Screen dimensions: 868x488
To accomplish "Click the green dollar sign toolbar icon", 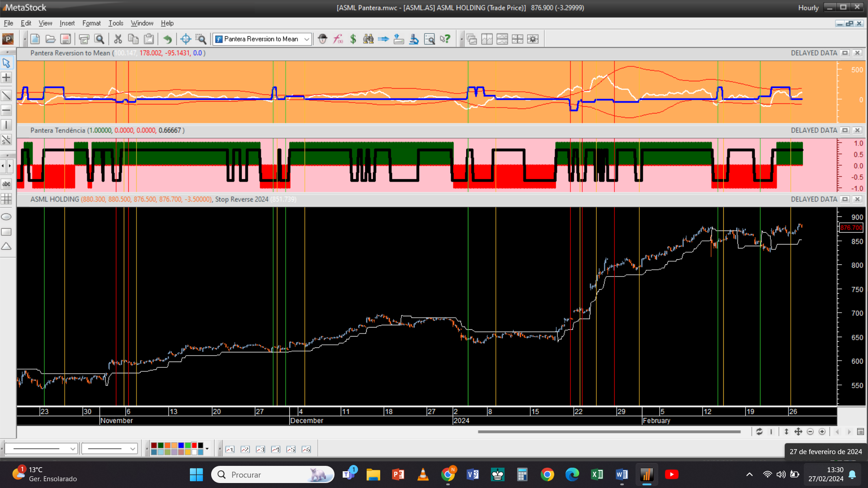I will pyautogui.click(x=353, y=39).
